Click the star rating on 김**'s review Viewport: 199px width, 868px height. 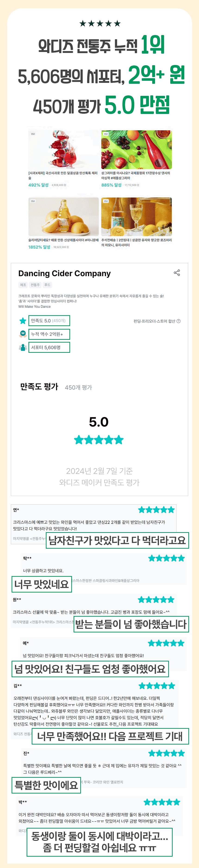(157, 686)
